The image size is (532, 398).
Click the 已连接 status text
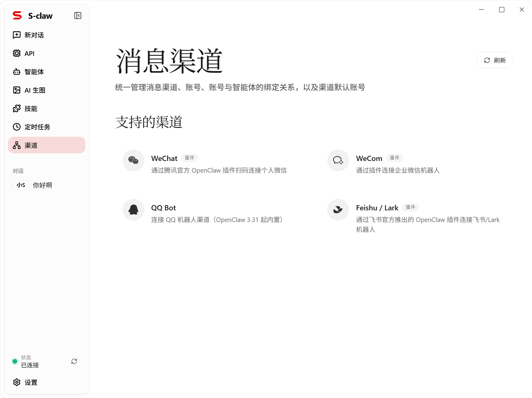[x=30, y=365]
